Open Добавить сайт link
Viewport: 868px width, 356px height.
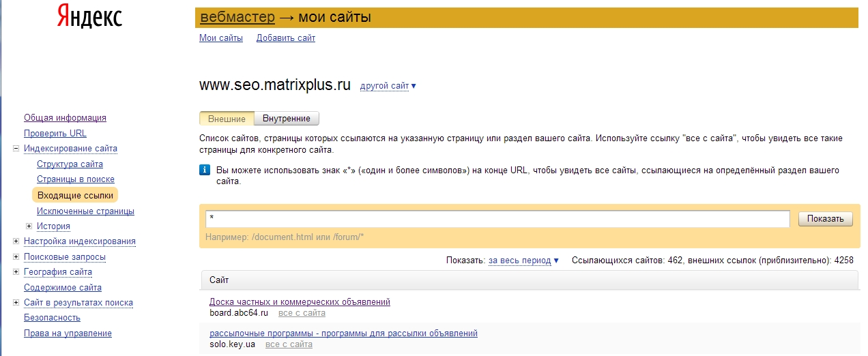coord(286,38)
